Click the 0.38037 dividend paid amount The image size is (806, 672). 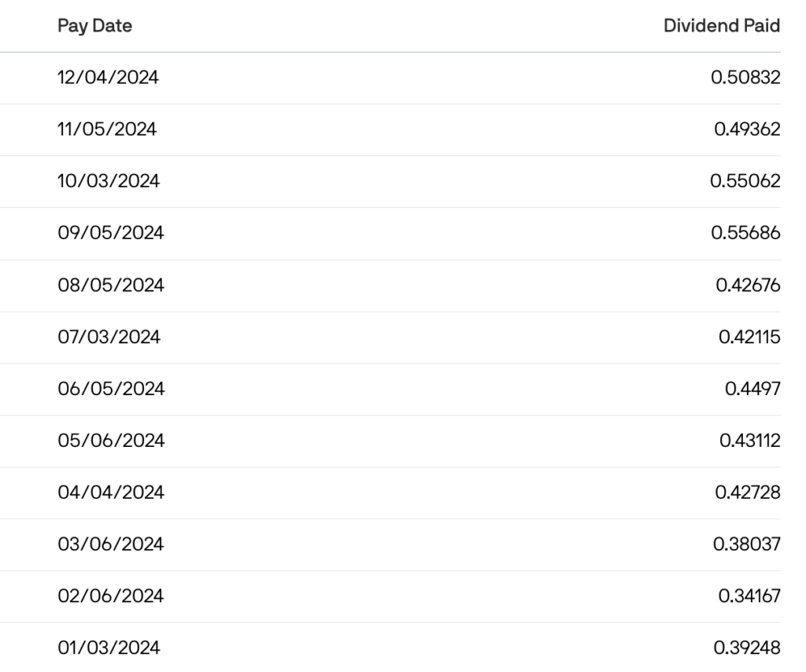pos(745,545)
